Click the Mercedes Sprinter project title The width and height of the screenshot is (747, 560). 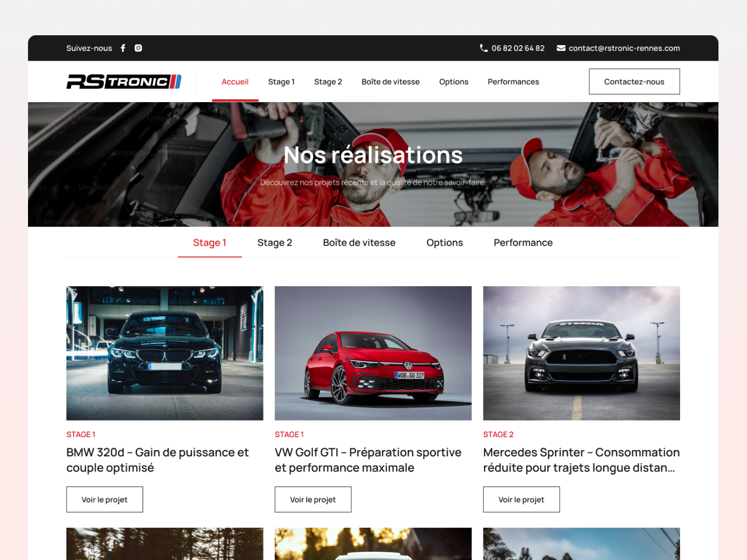click(582, 460)
